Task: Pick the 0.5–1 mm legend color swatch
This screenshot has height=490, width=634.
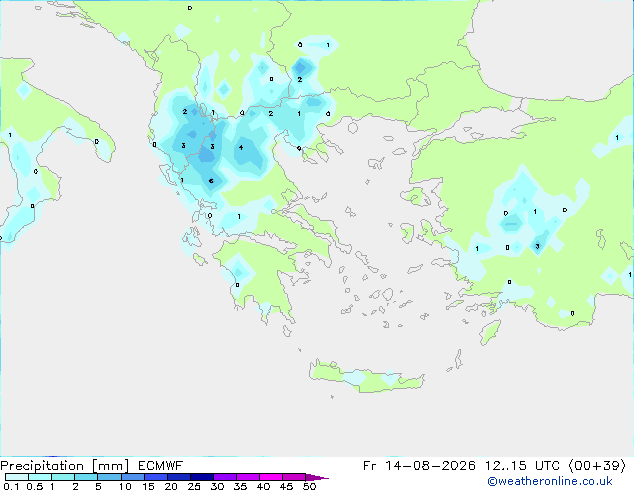Action: [x=40, y=477]
